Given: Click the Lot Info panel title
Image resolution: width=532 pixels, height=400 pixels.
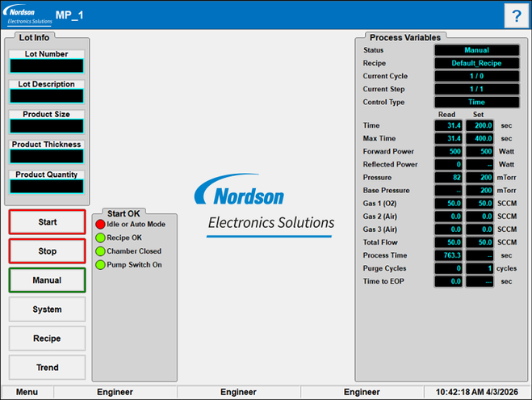Looking at the screenshot, I should click(34, 37).
